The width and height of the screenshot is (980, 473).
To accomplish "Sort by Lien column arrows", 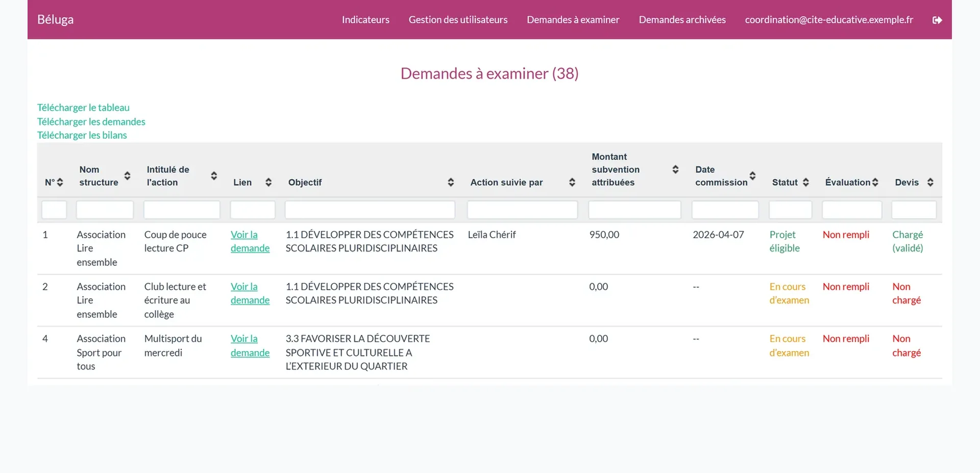I will (x=268, y=182).
